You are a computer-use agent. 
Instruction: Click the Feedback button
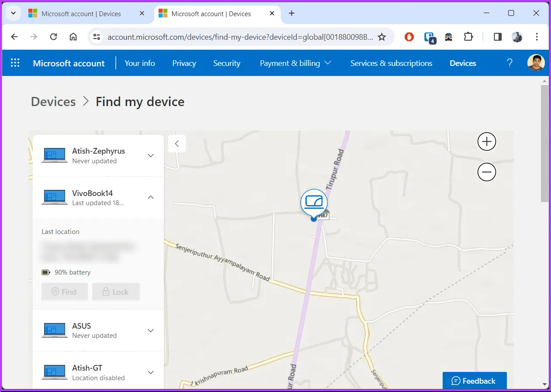point(474,381)
